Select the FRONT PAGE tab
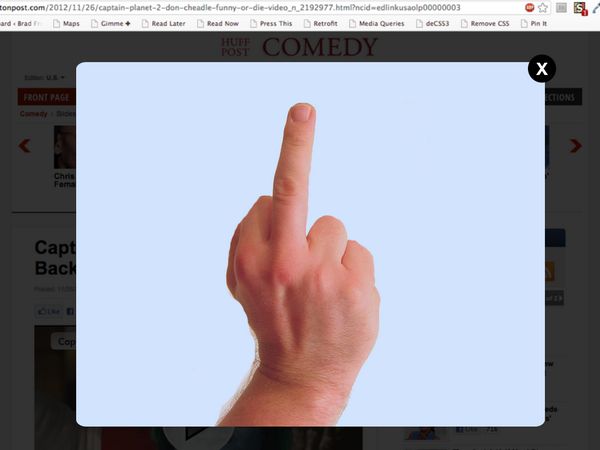 point(46,97)
